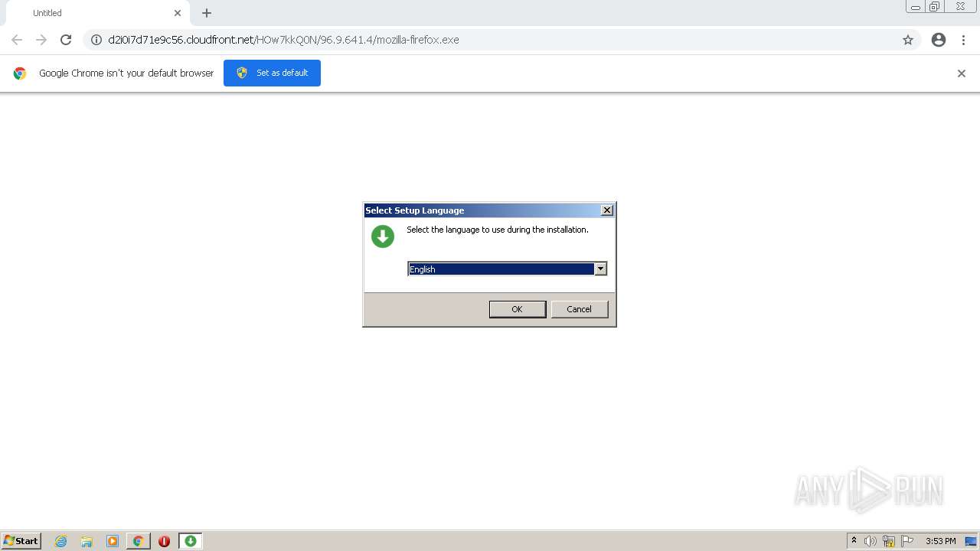Click the browser Forward arrow
Screen dimensions: 980x551
click(41, 40)
